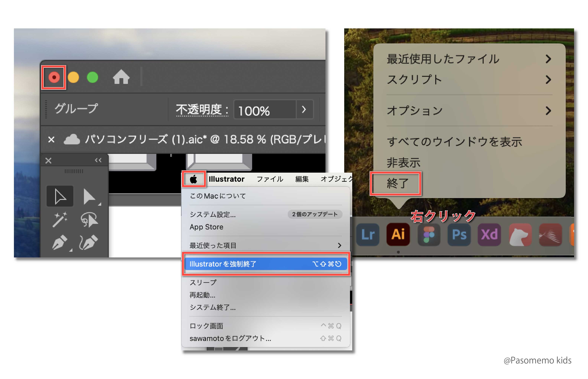Open the Apple menu icon

[x=194, y=179]
